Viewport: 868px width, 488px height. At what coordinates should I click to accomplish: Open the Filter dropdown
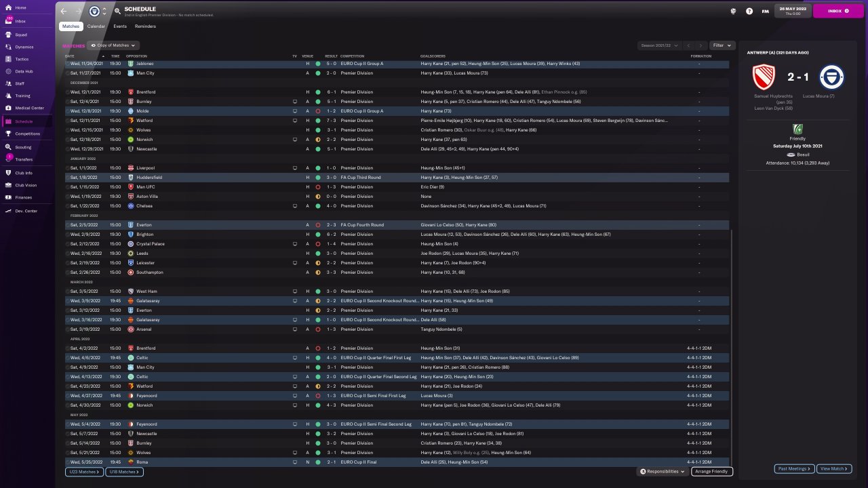[x=722, y=45]
